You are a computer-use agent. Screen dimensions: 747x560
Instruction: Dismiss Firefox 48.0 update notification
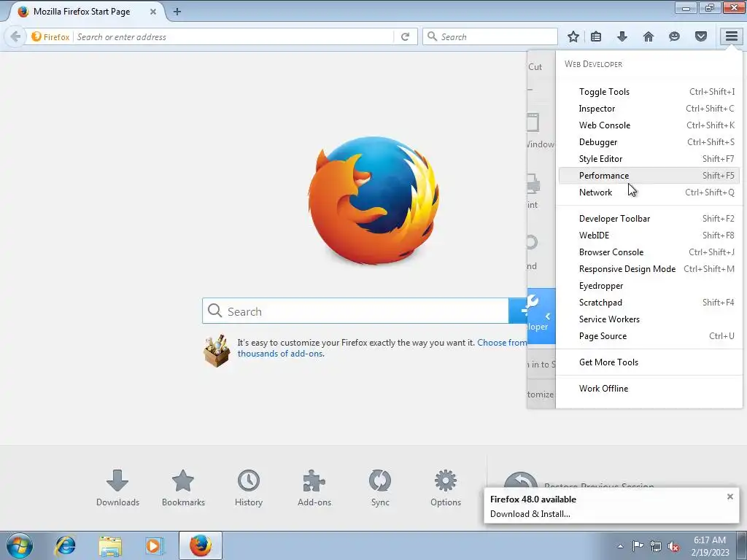tap(729, 497)
